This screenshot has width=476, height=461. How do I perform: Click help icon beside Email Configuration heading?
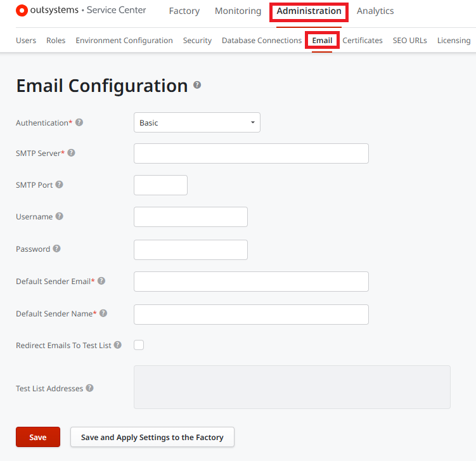point(197,85)
